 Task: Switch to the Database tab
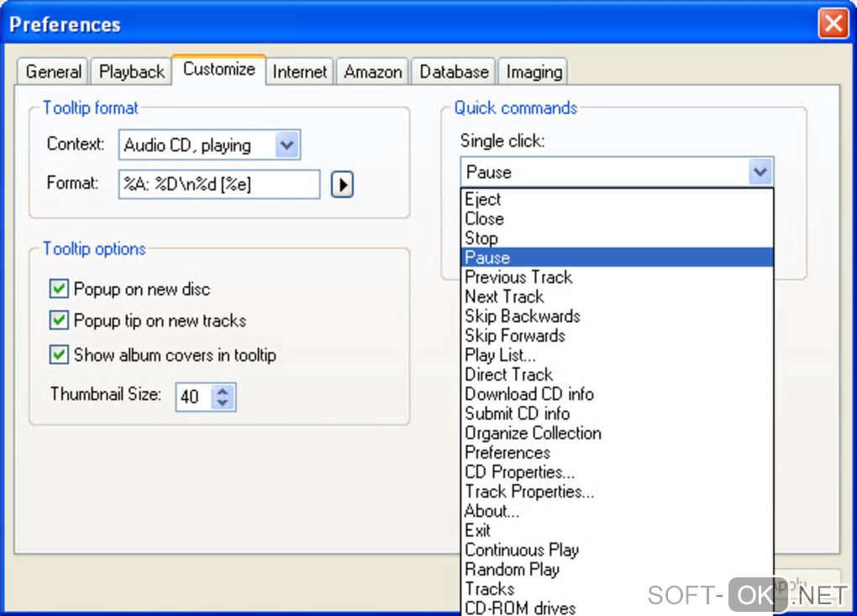tap(454, 71)
